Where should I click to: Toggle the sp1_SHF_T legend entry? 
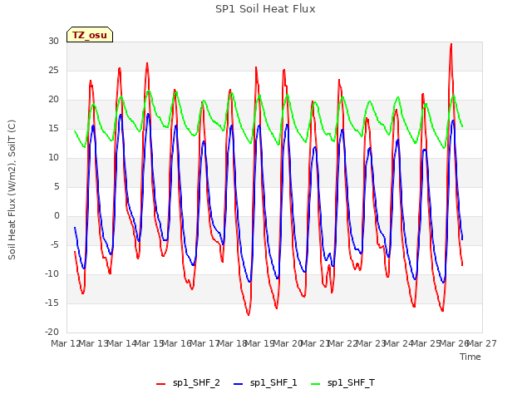342,382
